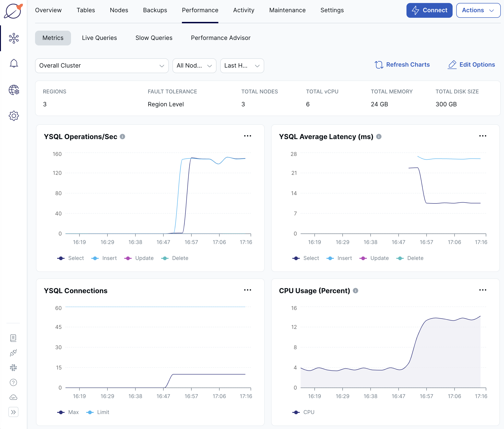Image resolution: width=504 pixels, height=429 pixels.
Task: Open settings via the gear icon
Action: click(14, 116)
